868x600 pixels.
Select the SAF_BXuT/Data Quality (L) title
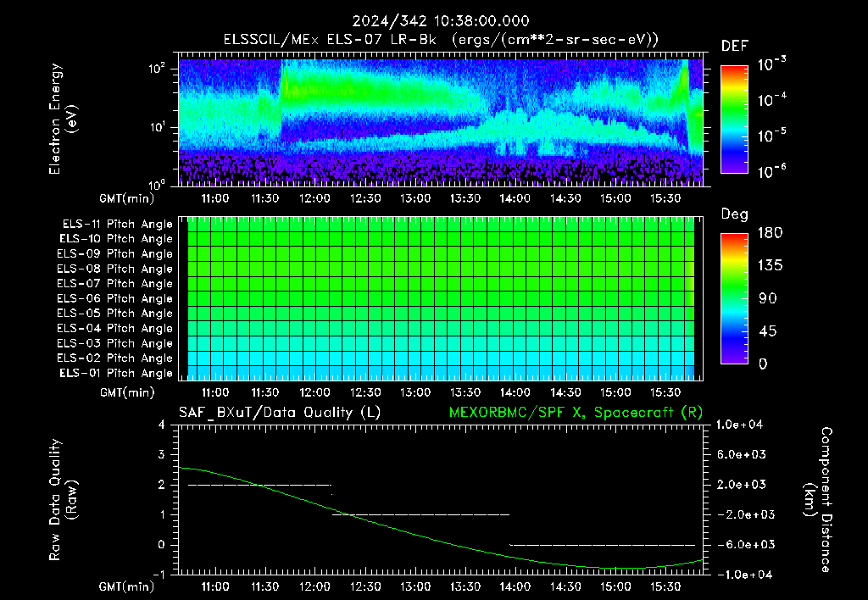280,413
